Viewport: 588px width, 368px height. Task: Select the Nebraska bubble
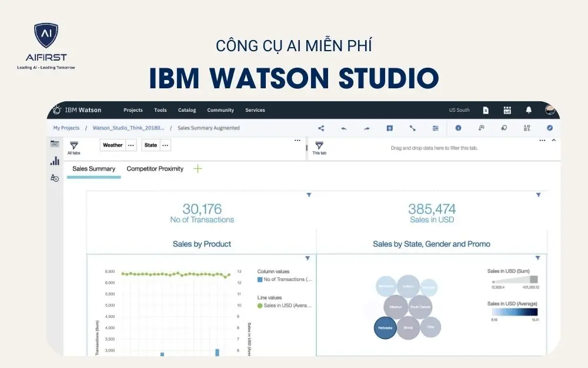point(385,328)
